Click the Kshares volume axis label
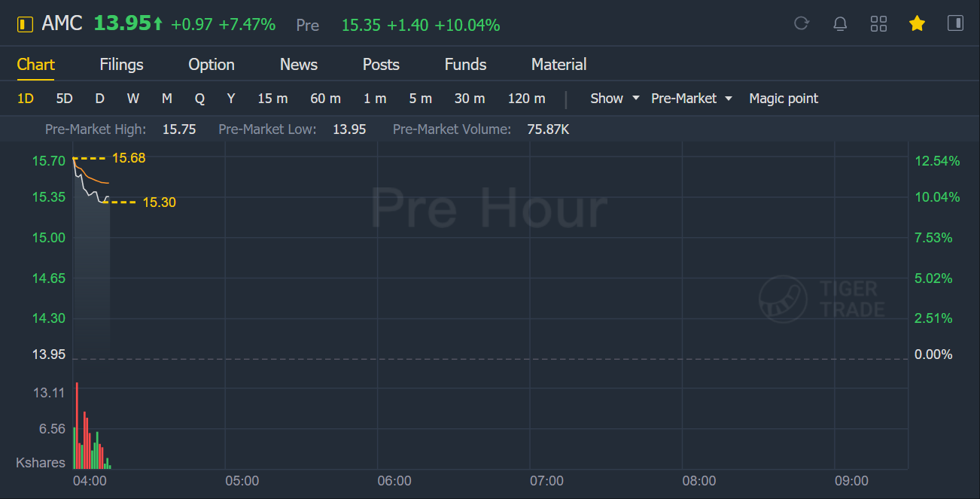Image resolution: width=980 pixels, height=499 pixels. [41, 463]
